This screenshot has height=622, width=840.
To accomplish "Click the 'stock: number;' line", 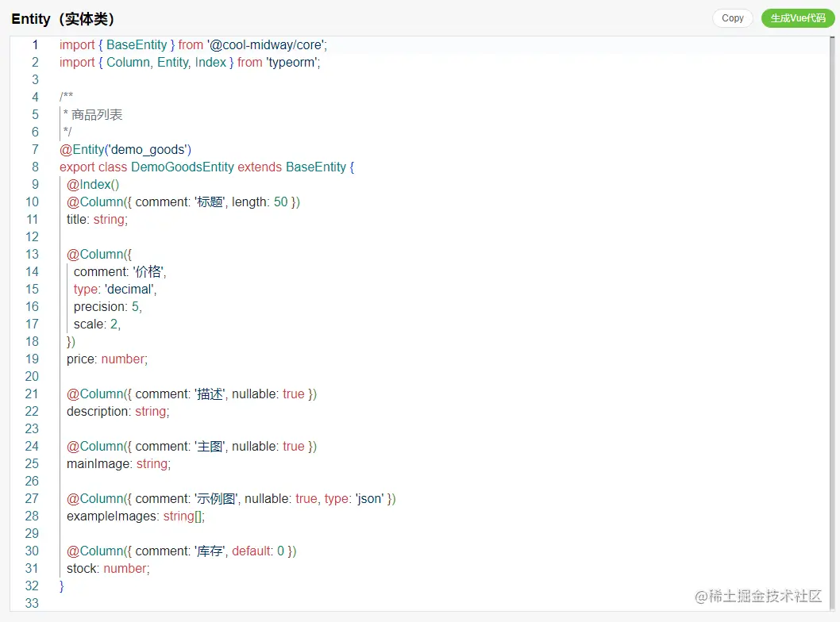I will point(108,569).
